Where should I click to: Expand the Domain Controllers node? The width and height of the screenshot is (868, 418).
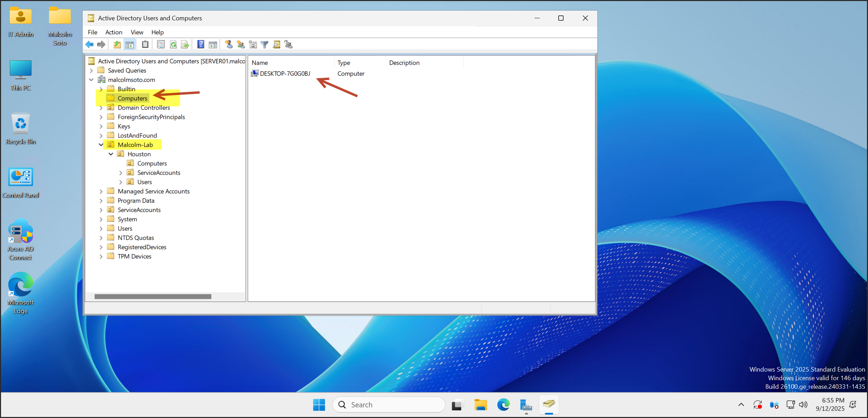click(101, 108)
